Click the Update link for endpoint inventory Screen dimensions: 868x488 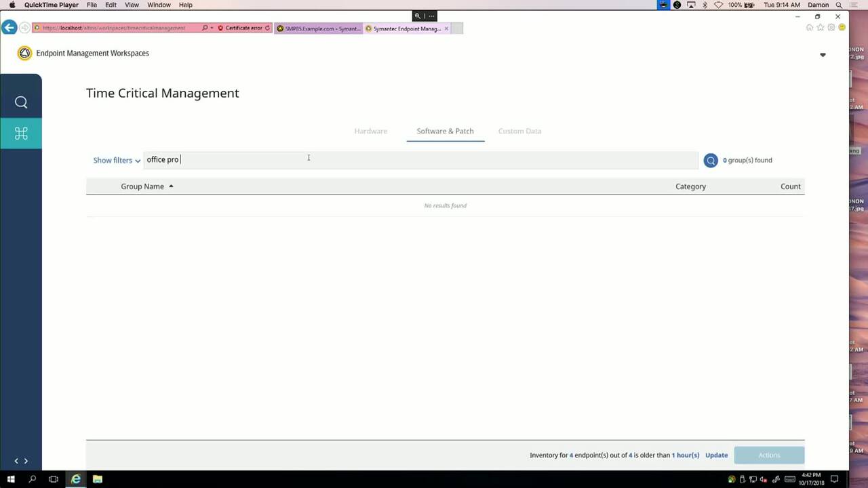tap(716, 455)
